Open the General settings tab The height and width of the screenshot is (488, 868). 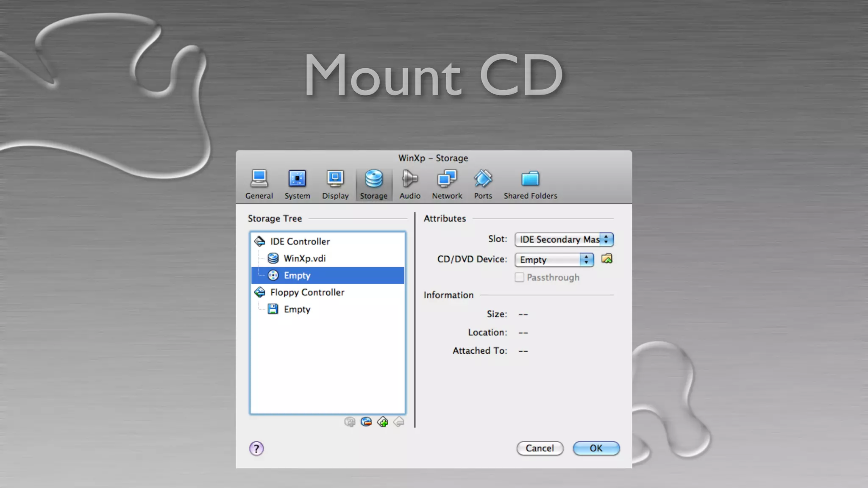(x=259, y=185)
